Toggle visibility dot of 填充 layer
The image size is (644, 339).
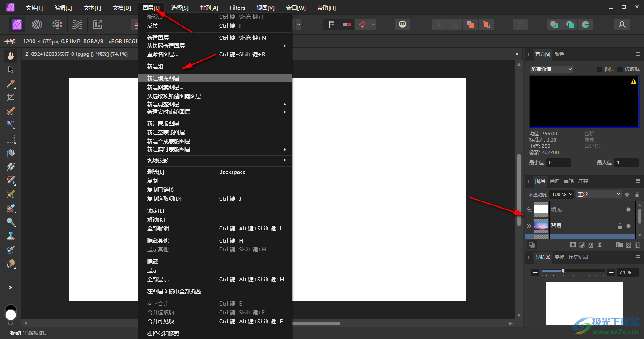[628, 209]
